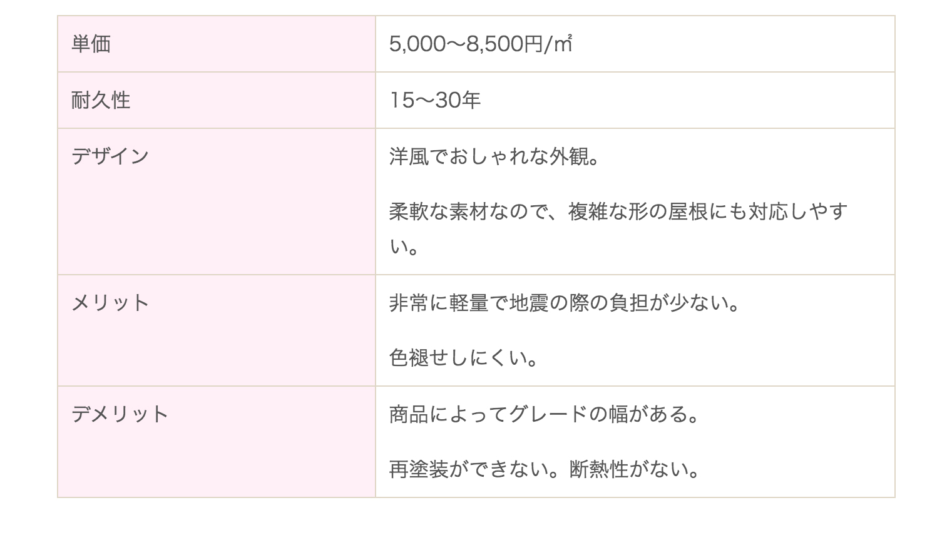Click the デメリット header cell
The width and height of the screenshot is (952, 560).
pyautogui.click(x=217, y=442)
